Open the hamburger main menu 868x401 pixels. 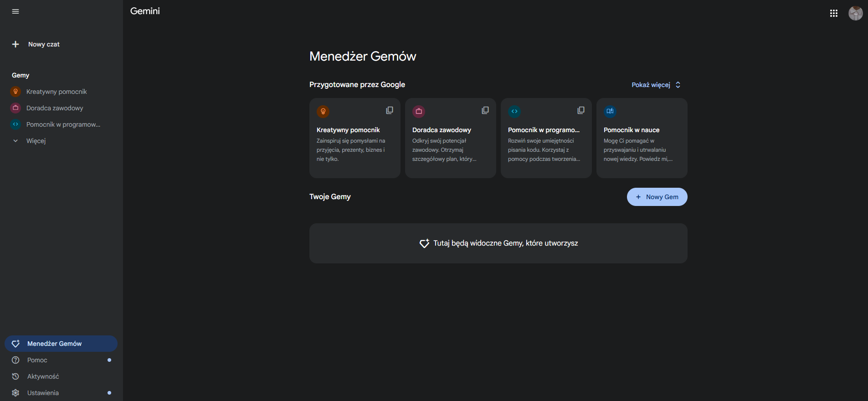pyautogui.click(x=15, y=11)
